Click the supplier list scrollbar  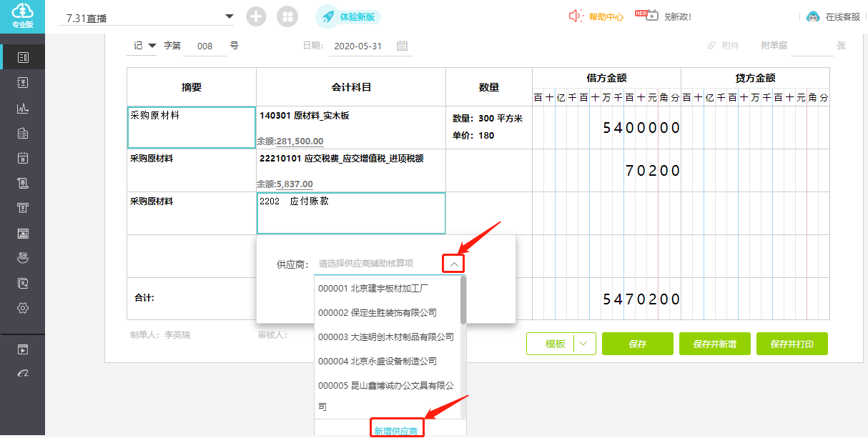click(463, 300)
